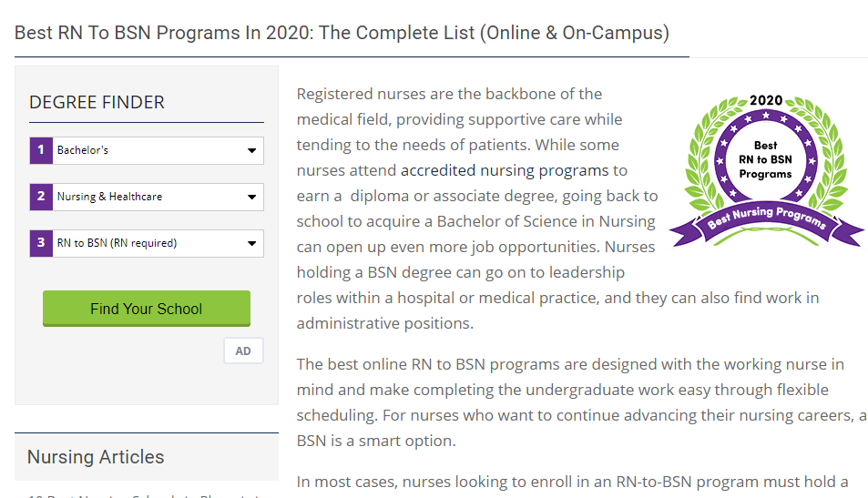Image resolution: width=868 pixels, height=498 pixels.
Task: Click the arrow icon beside Nursing & Healthcare
Action: 252,197
